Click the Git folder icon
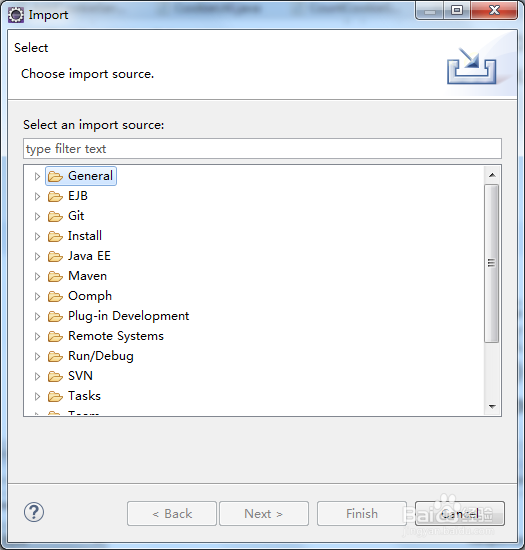525x550 pixels. pos(55,216)
